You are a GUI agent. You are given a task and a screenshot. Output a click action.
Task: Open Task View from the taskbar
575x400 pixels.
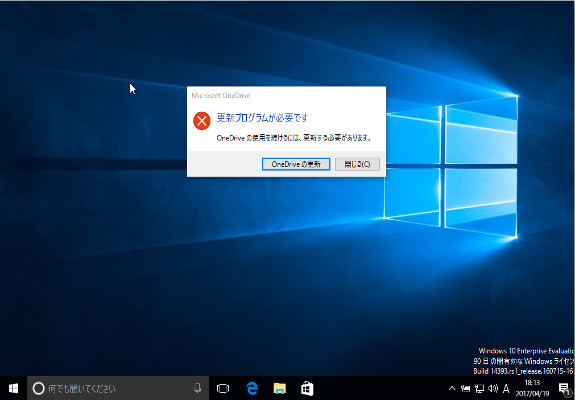pyautogui.click(x=223, y=388)
